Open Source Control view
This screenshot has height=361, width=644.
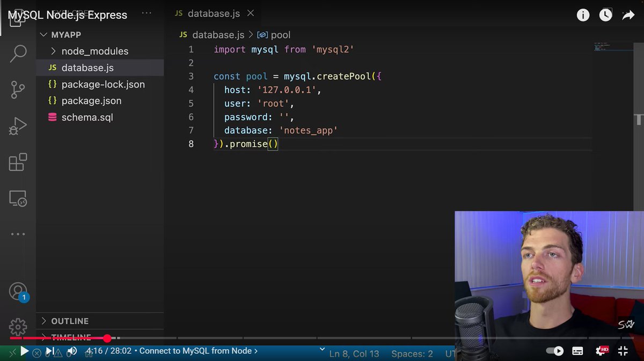[x=18, y=90]
